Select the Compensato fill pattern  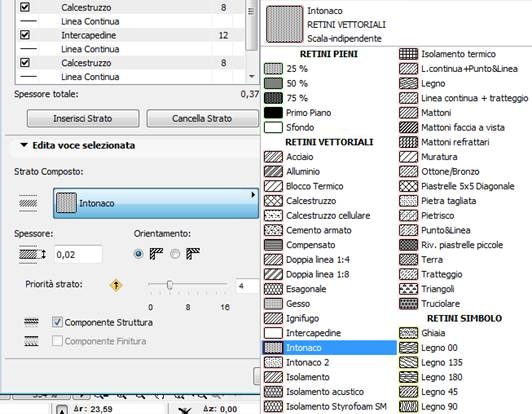click(x=273, y=245)
